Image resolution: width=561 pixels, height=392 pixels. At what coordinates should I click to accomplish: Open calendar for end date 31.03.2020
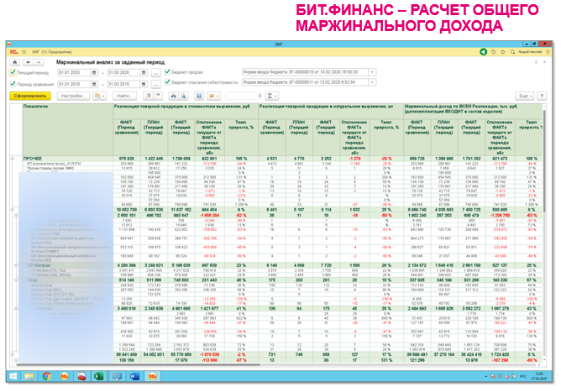(144, 72)
